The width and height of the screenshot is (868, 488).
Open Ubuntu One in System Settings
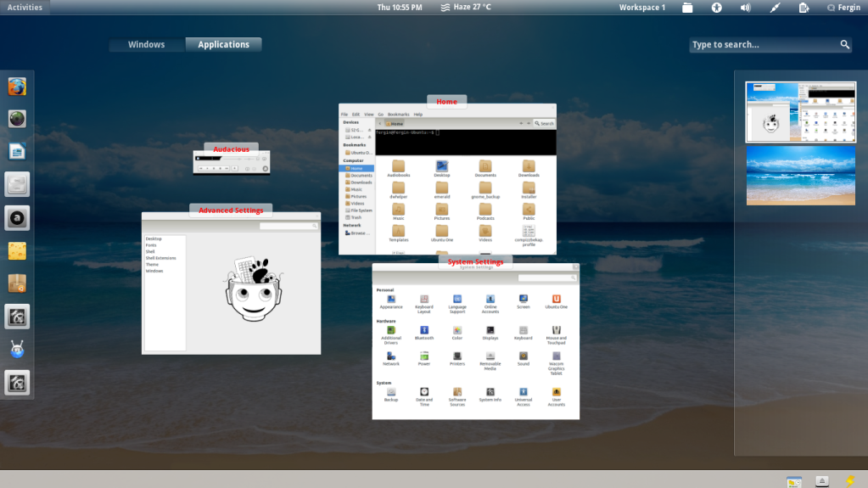[x=557, y=302]
